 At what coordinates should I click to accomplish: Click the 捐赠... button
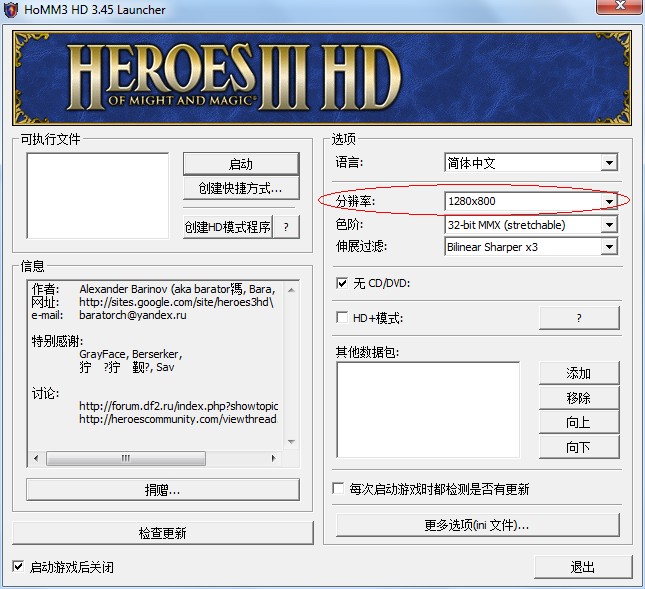coord(163,489)
